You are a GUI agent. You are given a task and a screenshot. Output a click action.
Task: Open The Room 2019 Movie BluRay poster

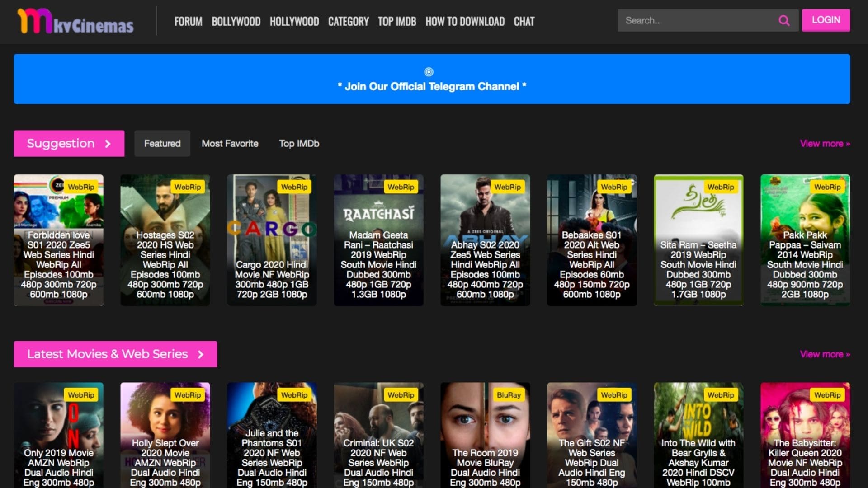click(485, 435)
